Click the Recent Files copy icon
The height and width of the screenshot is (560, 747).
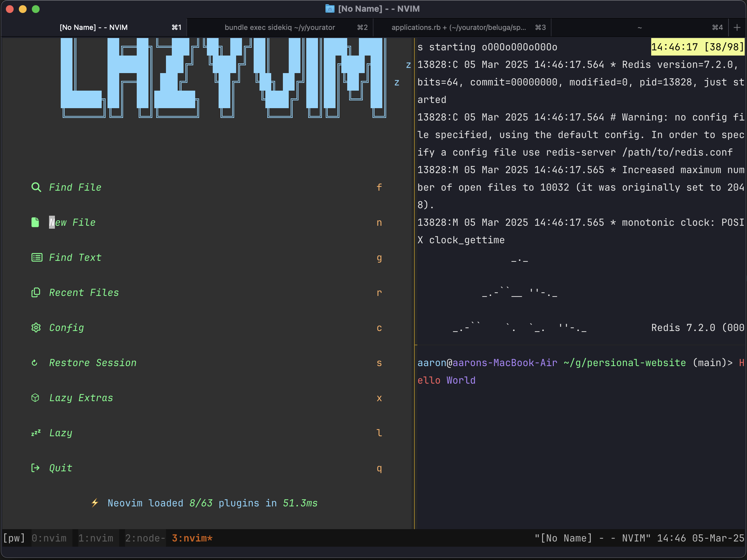coord(36,292)
